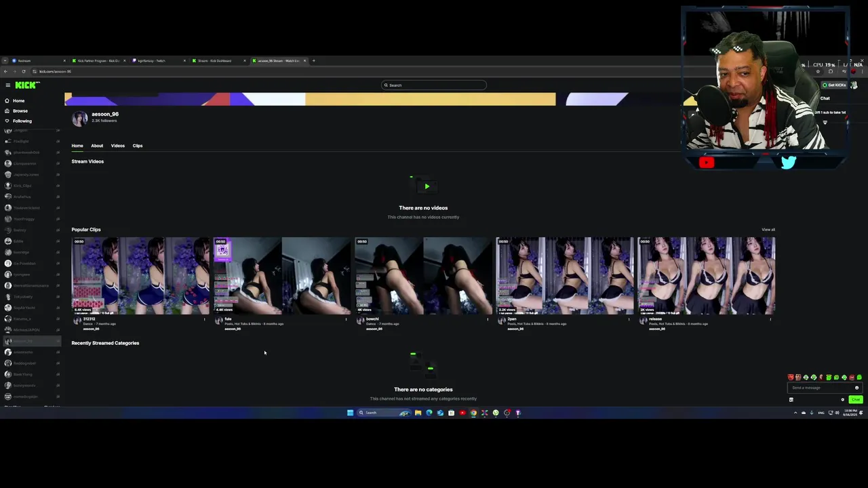868x488 pixels.
Task: Click the browser forward arrow
Action: coord(14,71)
